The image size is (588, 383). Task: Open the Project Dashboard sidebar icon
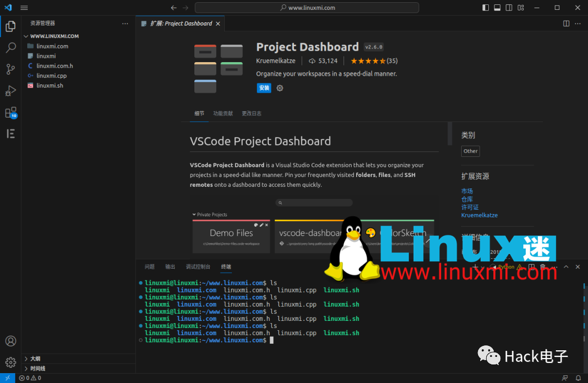click(10, 133)
